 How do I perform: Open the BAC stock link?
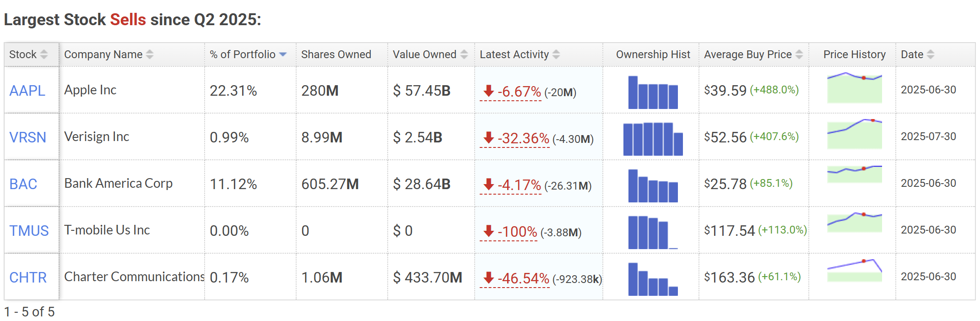[x=23, y=184]
